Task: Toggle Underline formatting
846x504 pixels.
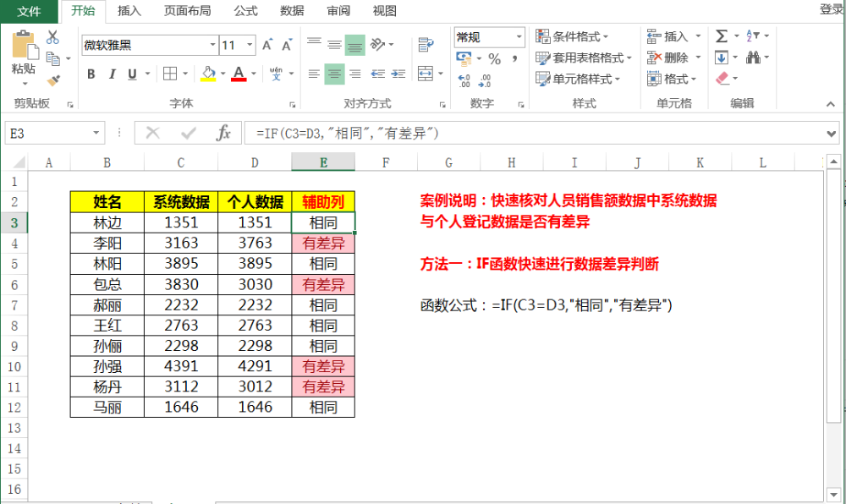Action: point(132,74)
